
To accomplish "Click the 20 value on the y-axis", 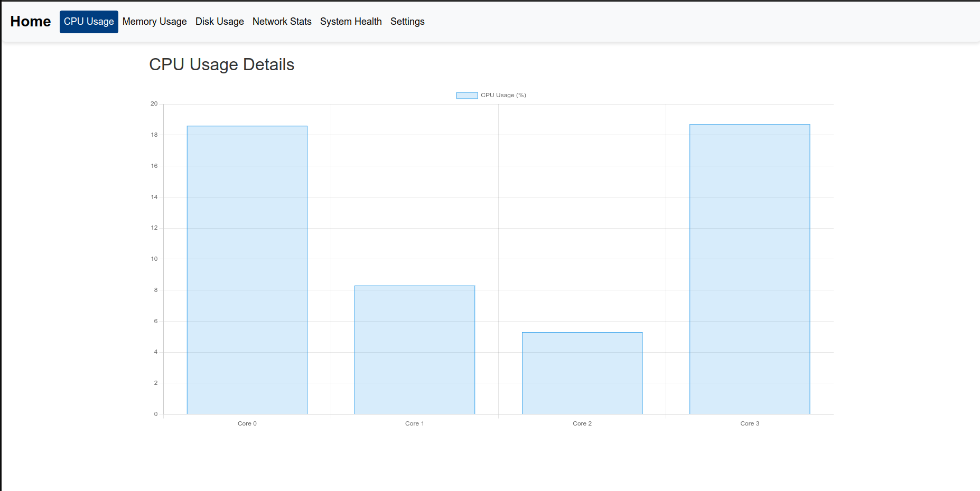I will [154, 104].
